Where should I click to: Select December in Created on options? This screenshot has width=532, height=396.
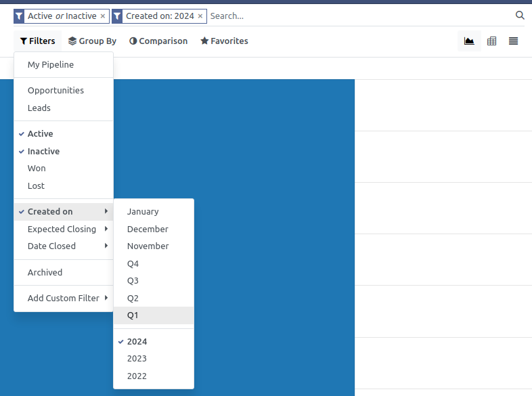[x=154, y=229]
